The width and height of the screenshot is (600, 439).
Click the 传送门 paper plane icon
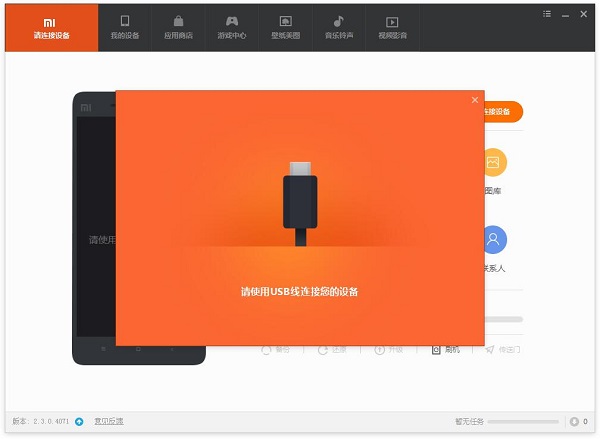[x=491, y=350]
